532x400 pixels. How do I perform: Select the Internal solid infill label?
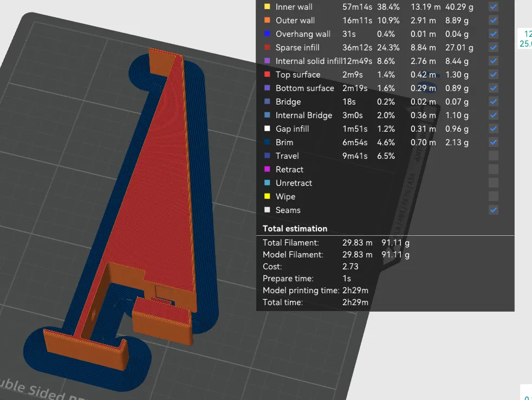309,61
